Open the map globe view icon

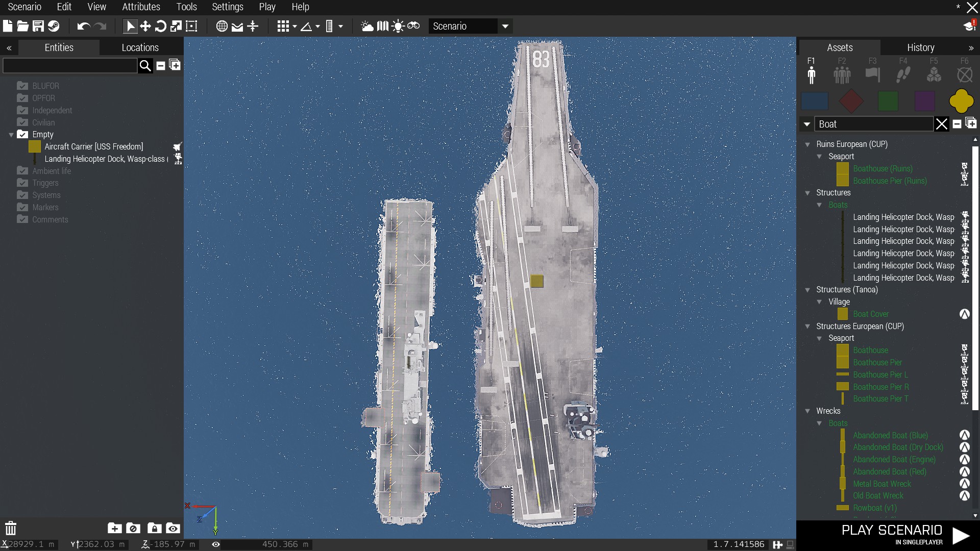(x=222, y=26)
